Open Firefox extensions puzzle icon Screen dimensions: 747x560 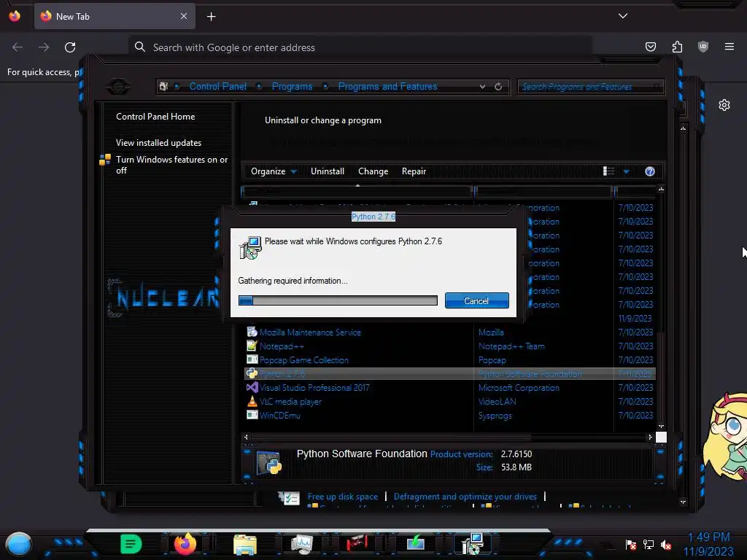677,47
